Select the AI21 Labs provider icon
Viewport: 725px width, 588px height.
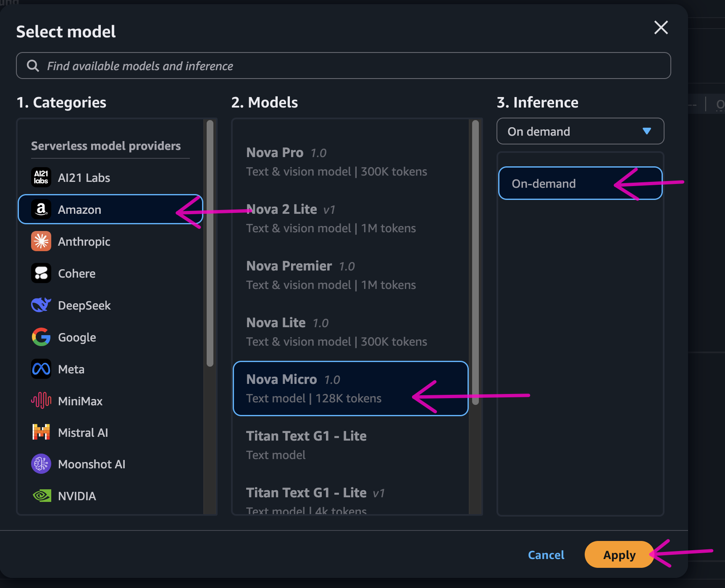(x=41, y=177)
